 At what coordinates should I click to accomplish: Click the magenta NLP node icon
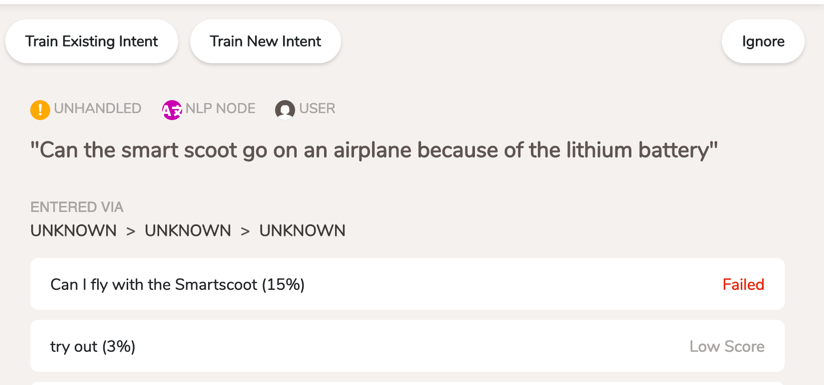171,109
